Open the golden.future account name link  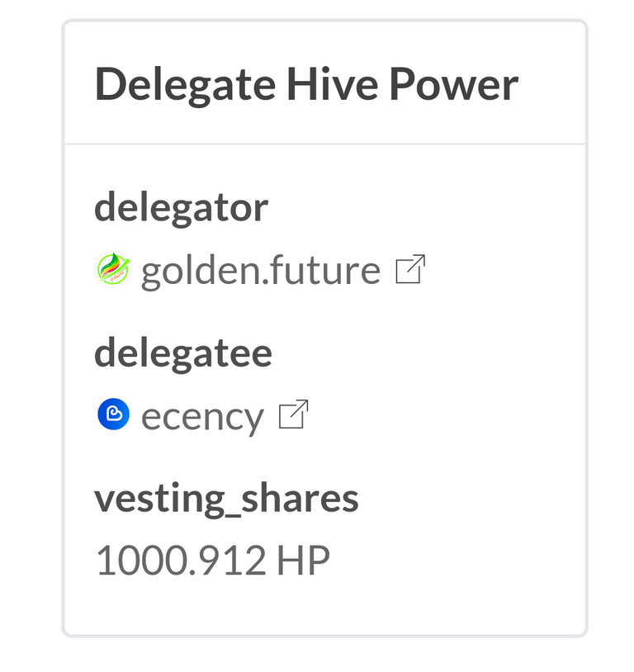click(x=261, y=271)
